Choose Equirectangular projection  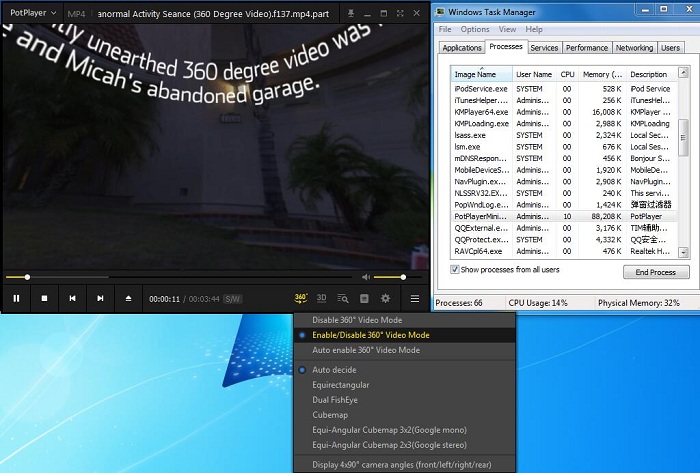pyautogui.click(x=404, y=385)
